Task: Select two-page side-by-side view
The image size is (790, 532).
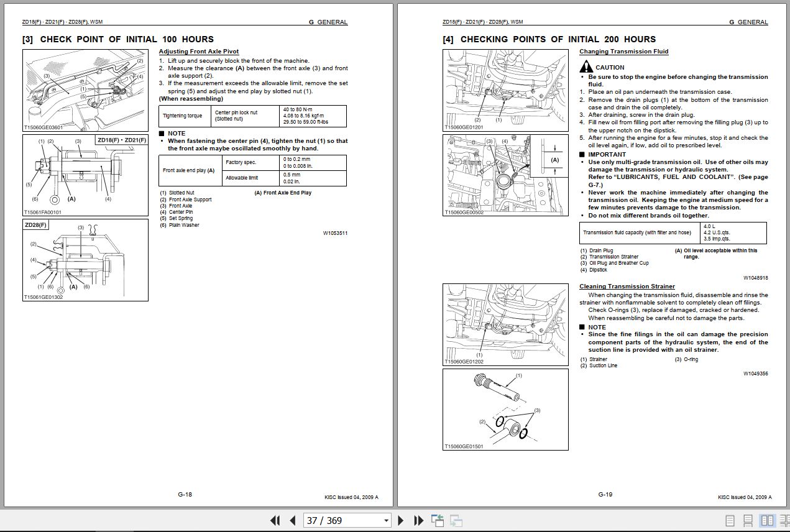Action: (767, 521)
